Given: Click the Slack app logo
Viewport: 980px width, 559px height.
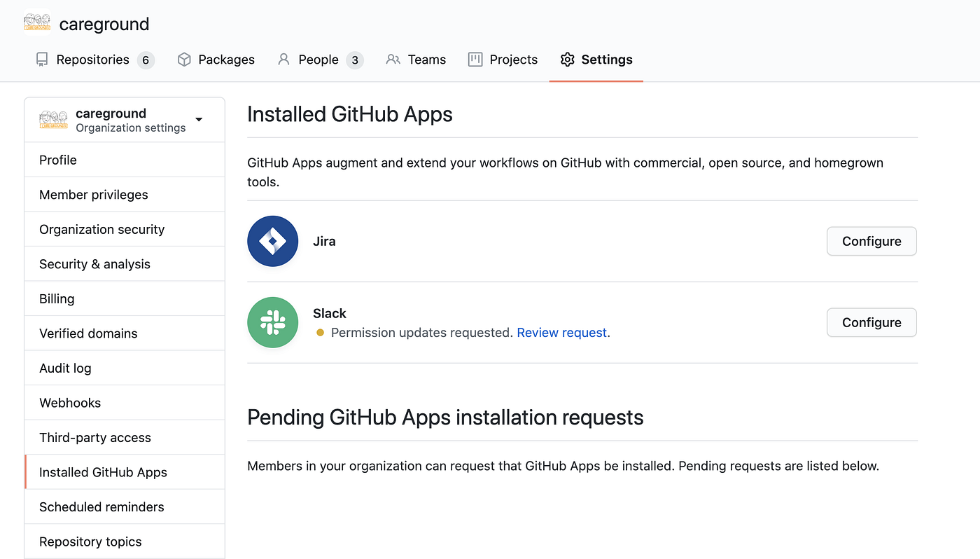Looking at the screenshot, I should 273,322.
